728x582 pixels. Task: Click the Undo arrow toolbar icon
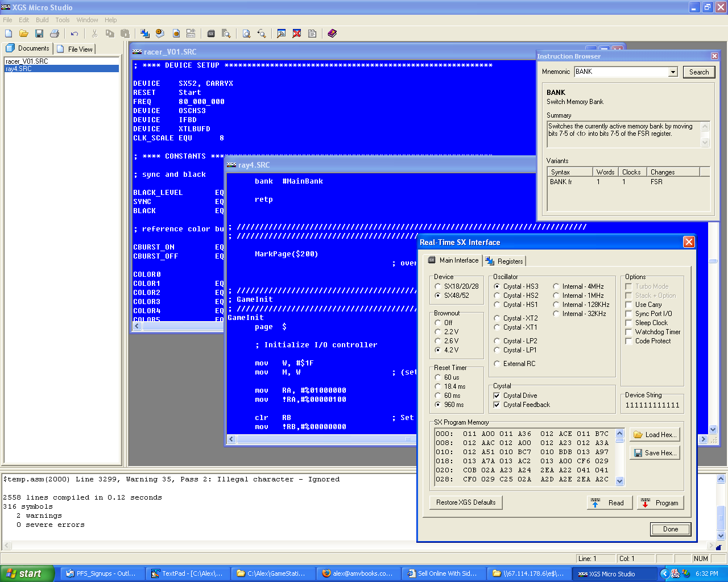(74, 34)
